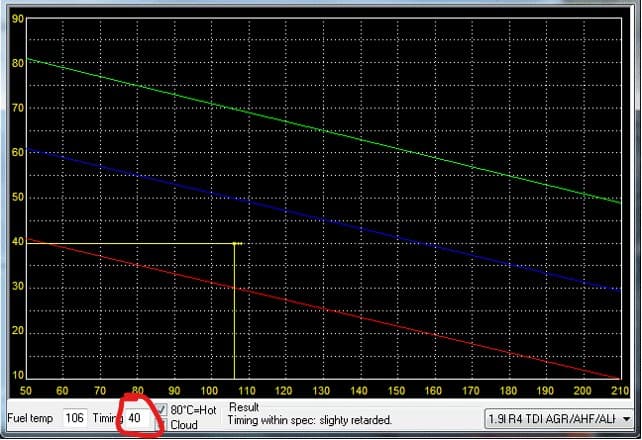The width and height of the screenshot is (642, 440).
Task: Click the horizontal axis label 200
Action: click(x=582, y=390)
